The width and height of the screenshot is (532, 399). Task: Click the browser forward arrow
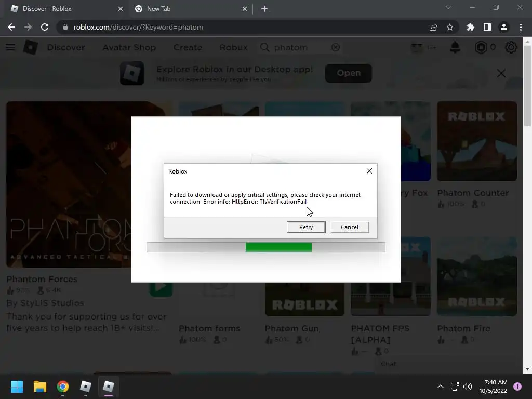point(28,27)
